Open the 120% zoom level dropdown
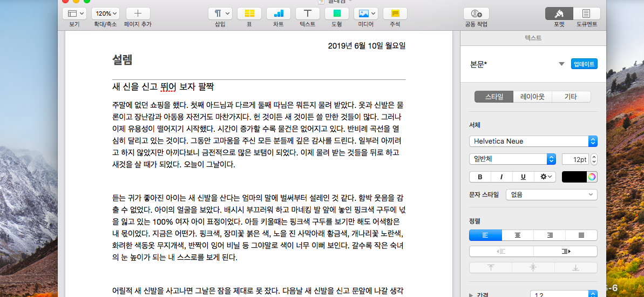The width and height of the screenshot is (644, 297). [x=106, y=13]
